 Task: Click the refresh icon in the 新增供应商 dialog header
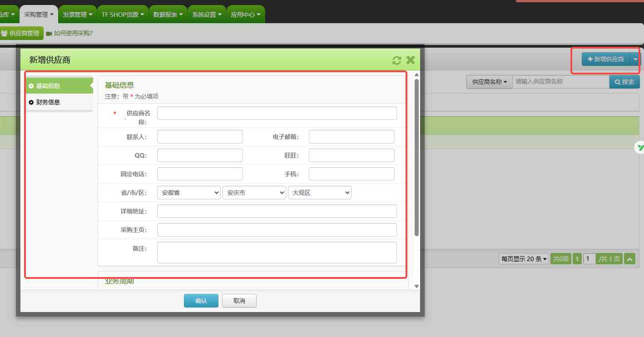[x=396, y=59]
